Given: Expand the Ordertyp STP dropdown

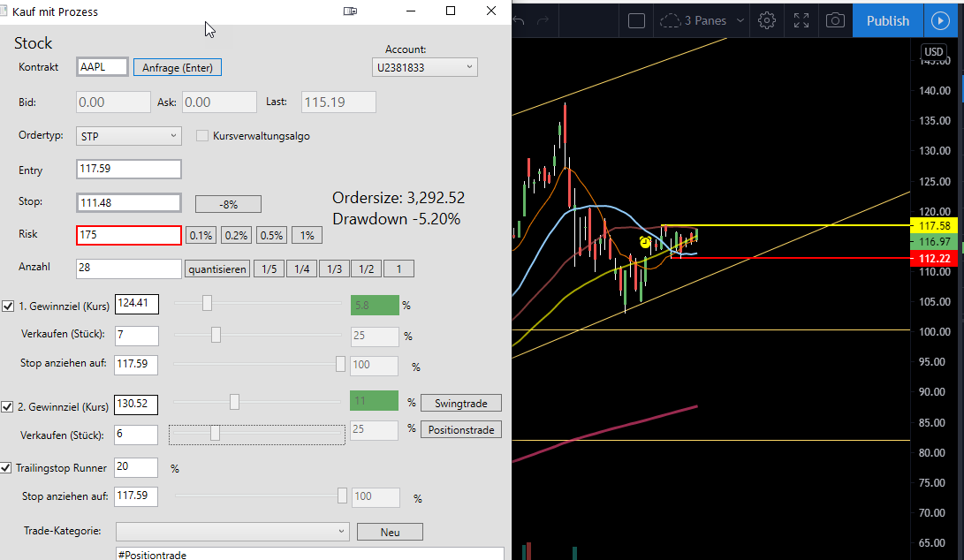Looking at the screenshot, I should coord(128,136).
